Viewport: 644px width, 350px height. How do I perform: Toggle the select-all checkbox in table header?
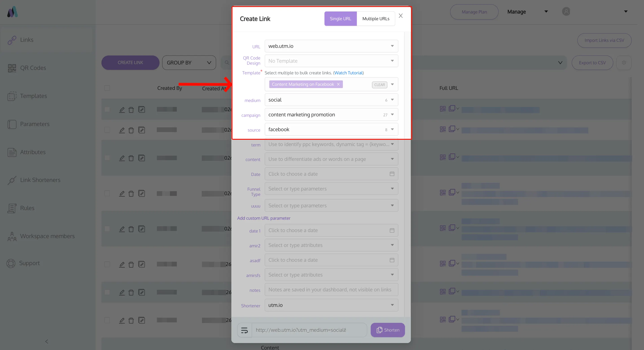point(107,88)
